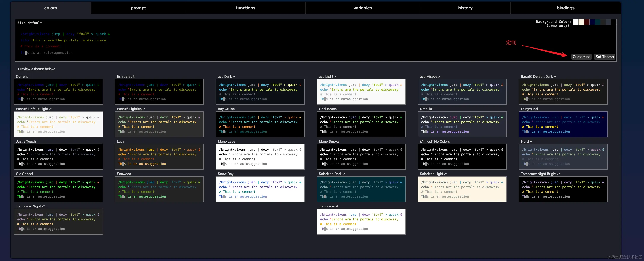Preview the Bay Cruise theme

(260, 124)
